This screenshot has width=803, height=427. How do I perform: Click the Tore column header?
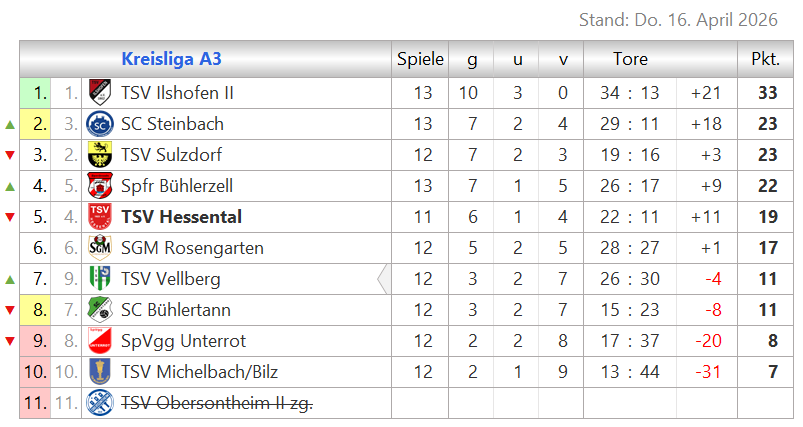[630, 59]
